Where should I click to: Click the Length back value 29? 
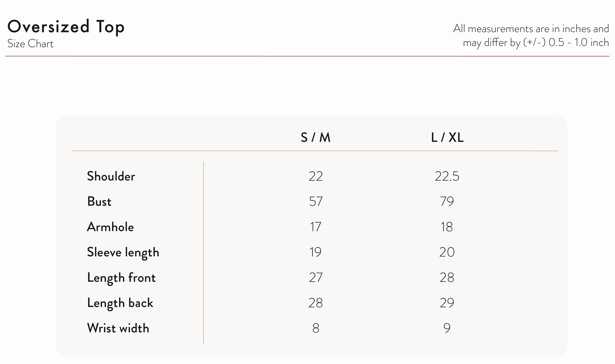click(x=447, y=303)
